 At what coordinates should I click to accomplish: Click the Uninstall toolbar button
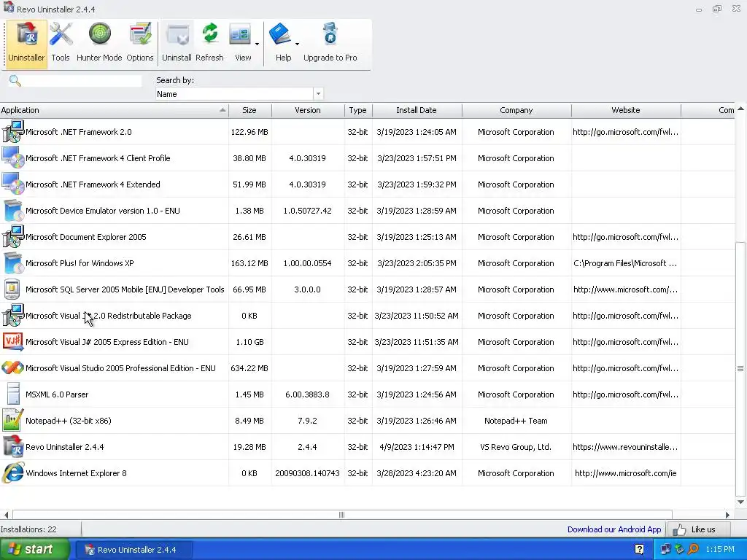pyautogui.click(x=177, y=44)
